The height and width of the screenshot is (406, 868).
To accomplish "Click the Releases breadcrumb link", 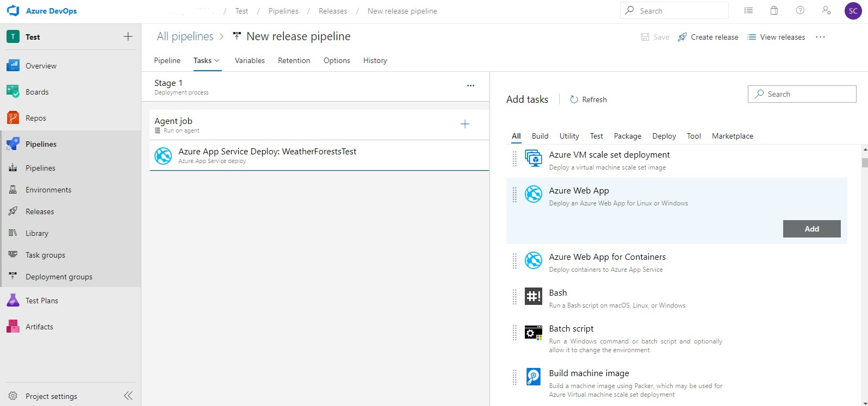I will 333,11.
